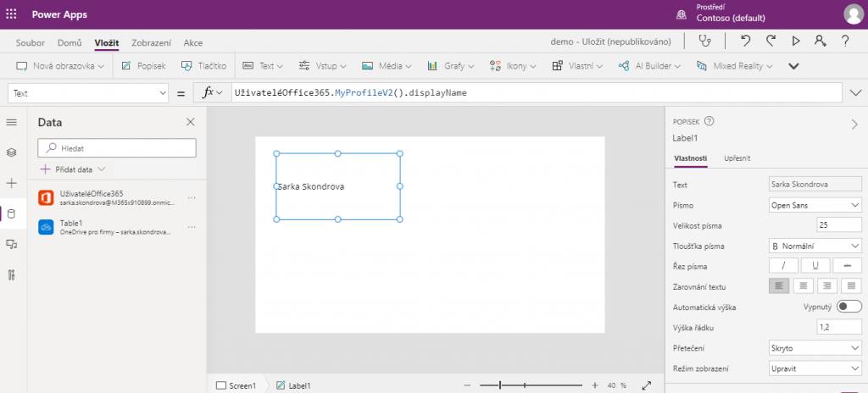The width and height of the screenshot is (868, 393).
Task: Toggle italic font style button
Action: point(783,266)
